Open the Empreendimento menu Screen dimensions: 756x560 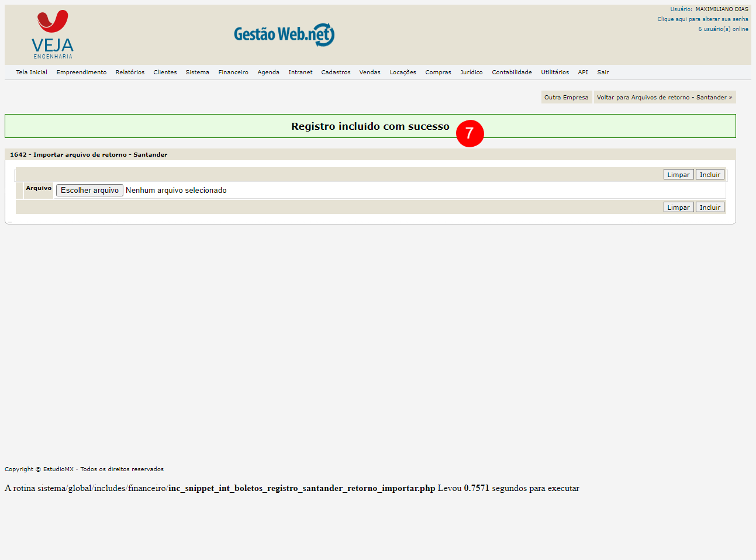tap(81, 72)
